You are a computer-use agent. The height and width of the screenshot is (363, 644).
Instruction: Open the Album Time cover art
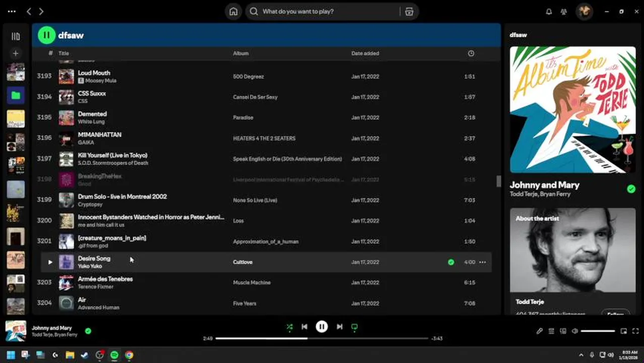pos(572,109)
